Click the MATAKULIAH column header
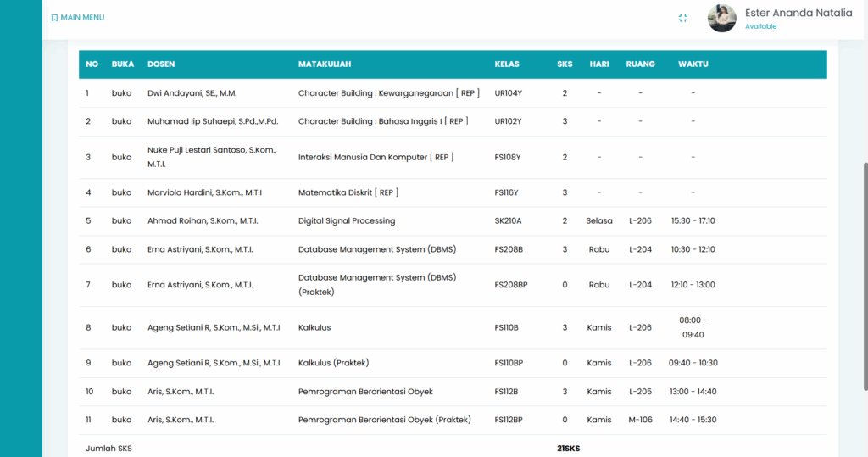The image size is (868, 457). coord(325,64)
